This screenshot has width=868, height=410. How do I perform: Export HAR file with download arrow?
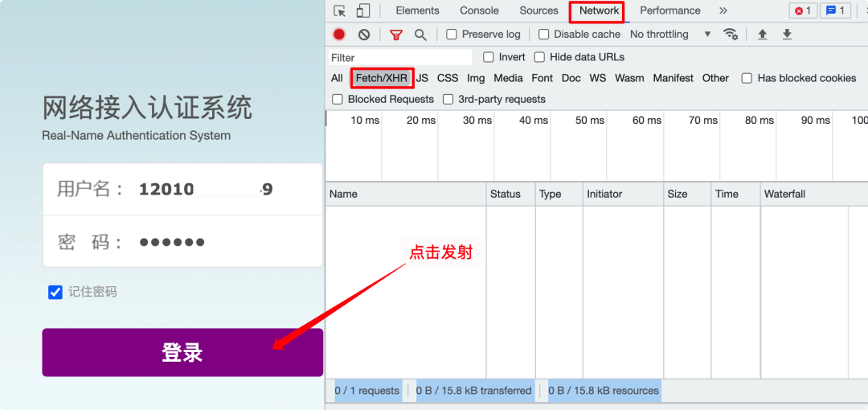click(x=787, y=35)
